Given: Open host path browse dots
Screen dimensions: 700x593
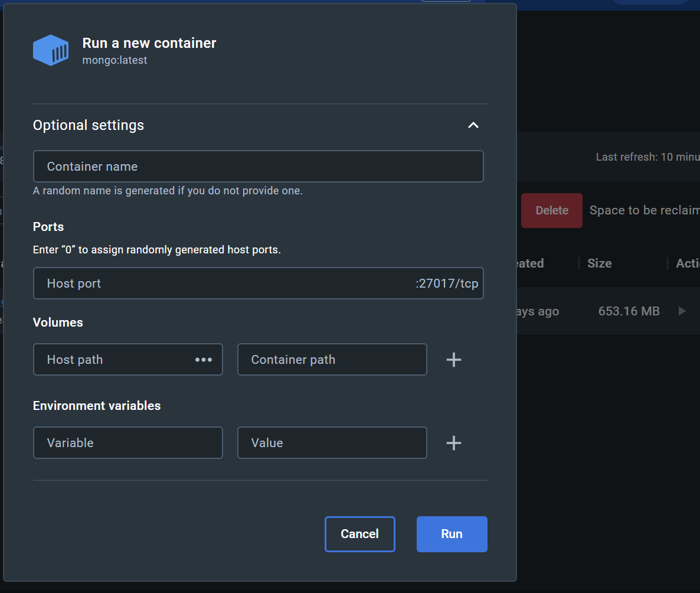Looking at the screenshot, I should pos(204,360).
